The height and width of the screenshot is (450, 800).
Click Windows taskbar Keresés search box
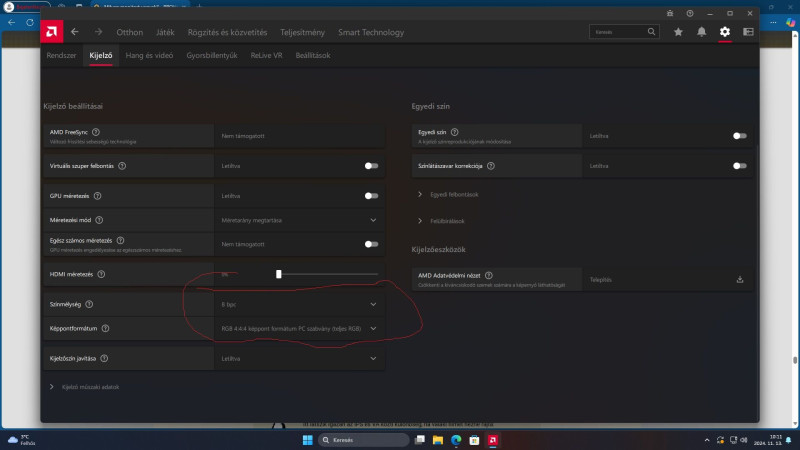363,440
